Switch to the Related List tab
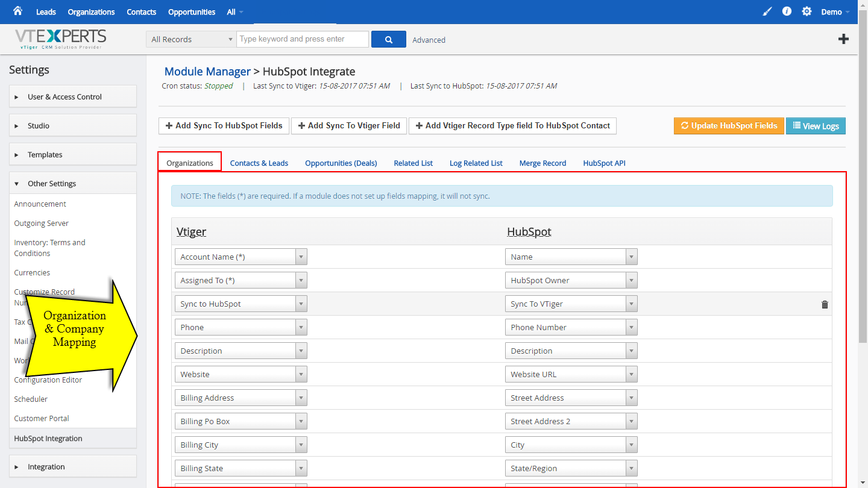 (x=414, y=163)
